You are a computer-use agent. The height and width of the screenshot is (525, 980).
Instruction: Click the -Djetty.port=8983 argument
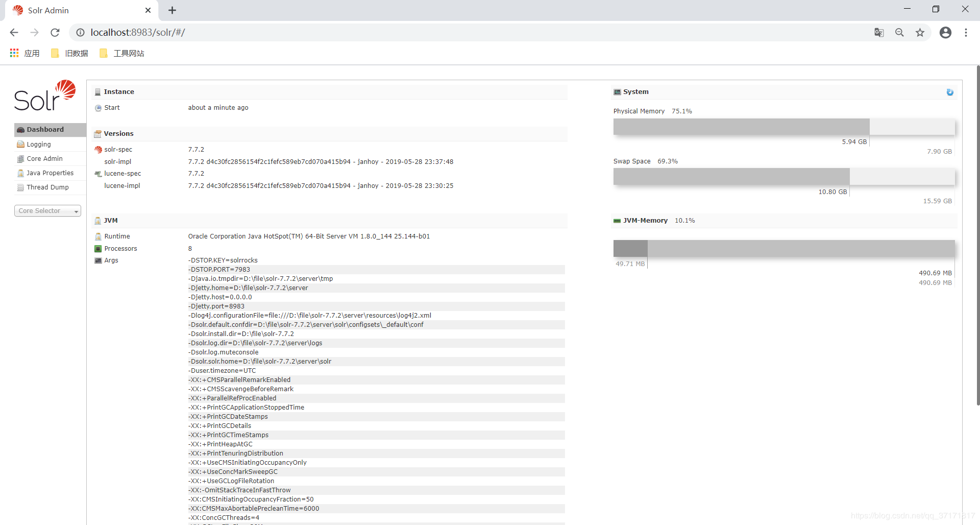coord(216,306)
